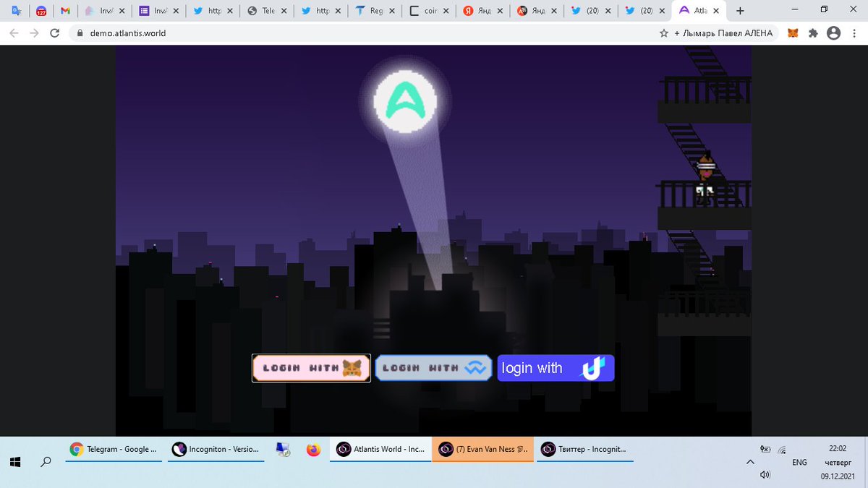Switch to the coin tab
868x488 pixels.
click(x=430, y=11)
